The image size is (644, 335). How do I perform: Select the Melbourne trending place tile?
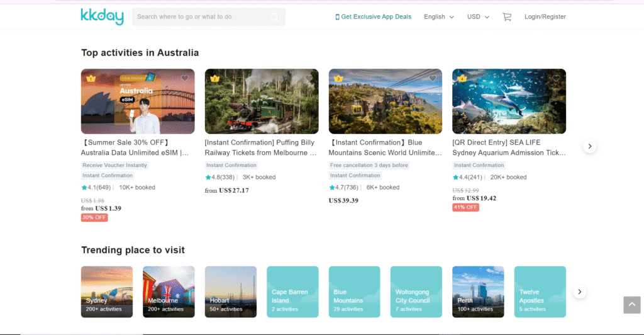[x=169, y=292]
